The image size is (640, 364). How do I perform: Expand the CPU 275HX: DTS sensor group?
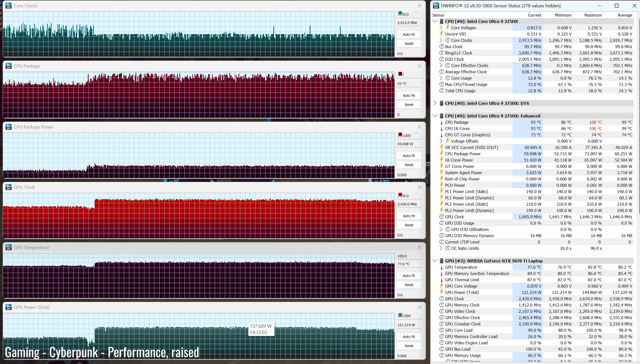[x=435, y=103]
